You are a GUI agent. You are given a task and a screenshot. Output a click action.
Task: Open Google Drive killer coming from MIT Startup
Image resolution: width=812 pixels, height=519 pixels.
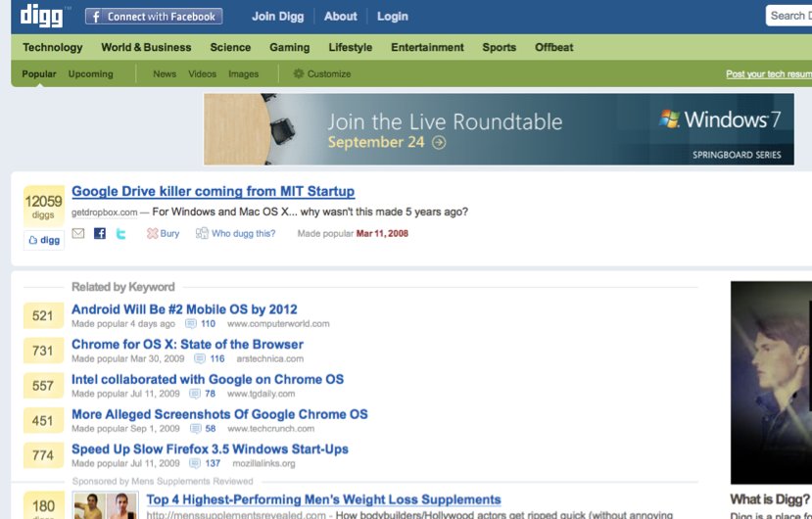pos(213,192)
